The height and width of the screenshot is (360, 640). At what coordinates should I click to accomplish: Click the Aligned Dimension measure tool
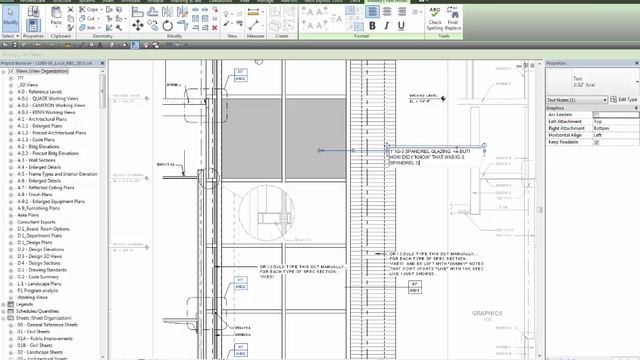(253, 13)
